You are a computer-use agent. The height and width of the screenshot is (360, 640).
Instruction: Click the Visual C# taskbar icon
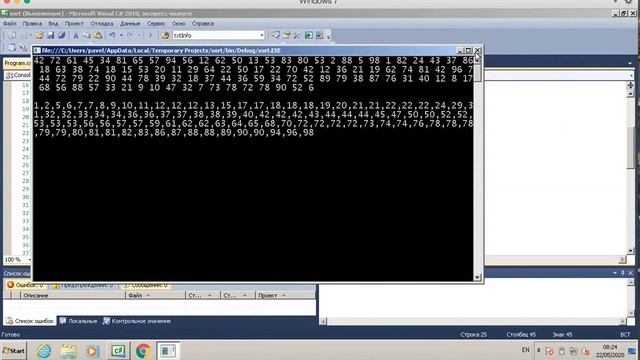[x=118, y=351]
